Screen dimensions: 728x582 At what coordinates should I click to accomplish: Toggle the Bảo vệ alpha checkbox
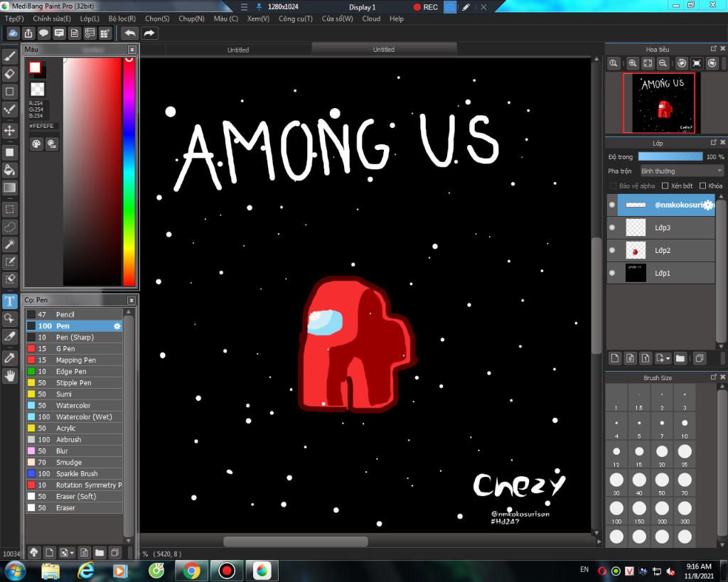613,185
